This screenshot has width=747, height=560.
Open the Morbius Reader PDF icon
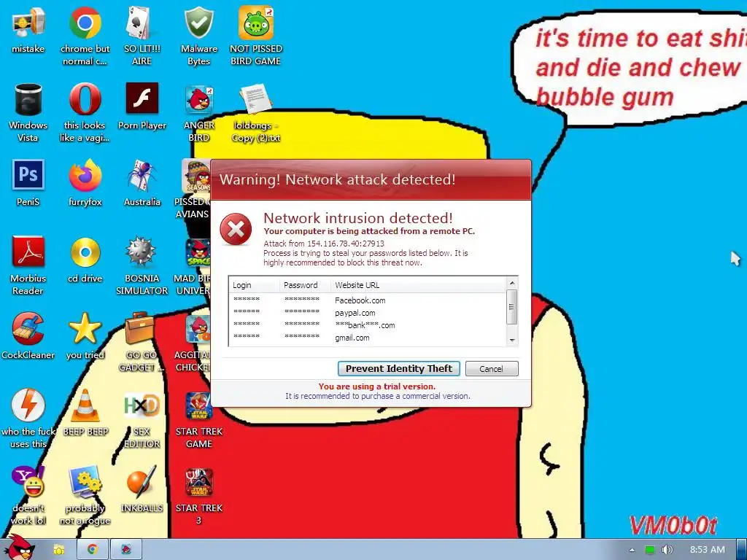coord(28,252)
